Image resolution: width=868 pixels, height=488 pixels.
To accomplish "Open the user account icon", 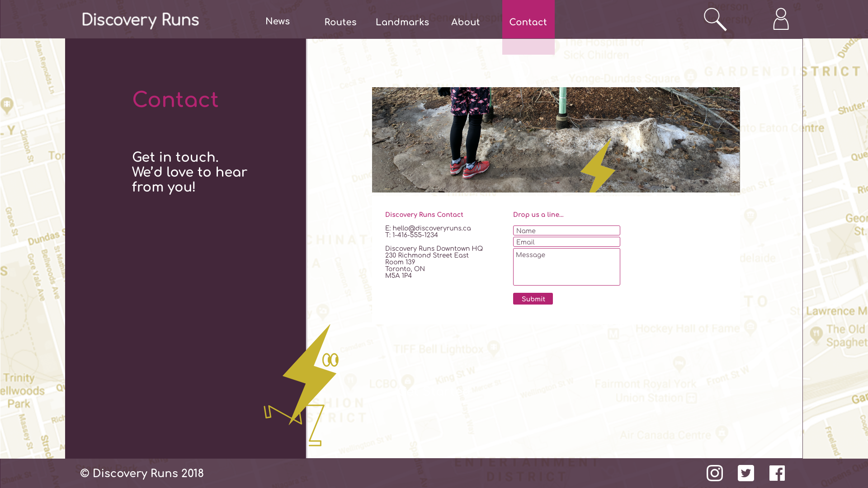I will (x=781, y=19).
